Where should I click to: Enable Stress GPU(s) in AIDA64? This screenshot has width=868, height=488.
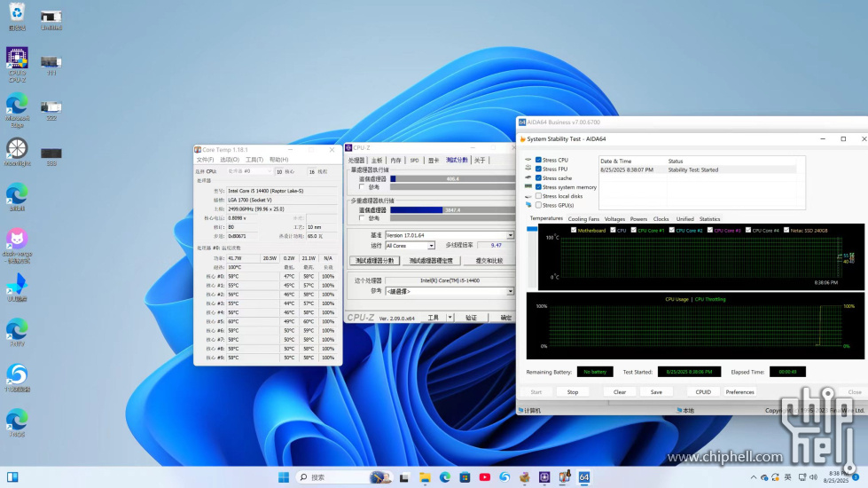(x=538, y=205)
